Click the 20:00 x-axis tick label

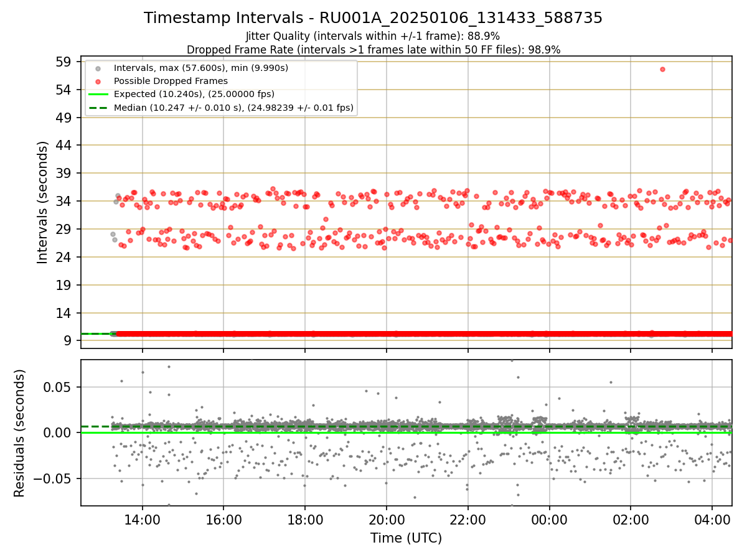(387, 519)
